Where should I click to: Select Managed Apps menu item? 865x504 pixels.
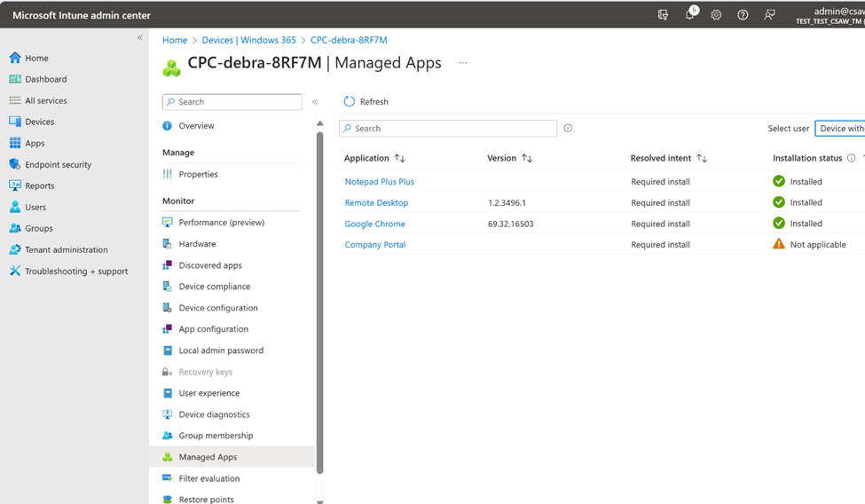point(232,456)
